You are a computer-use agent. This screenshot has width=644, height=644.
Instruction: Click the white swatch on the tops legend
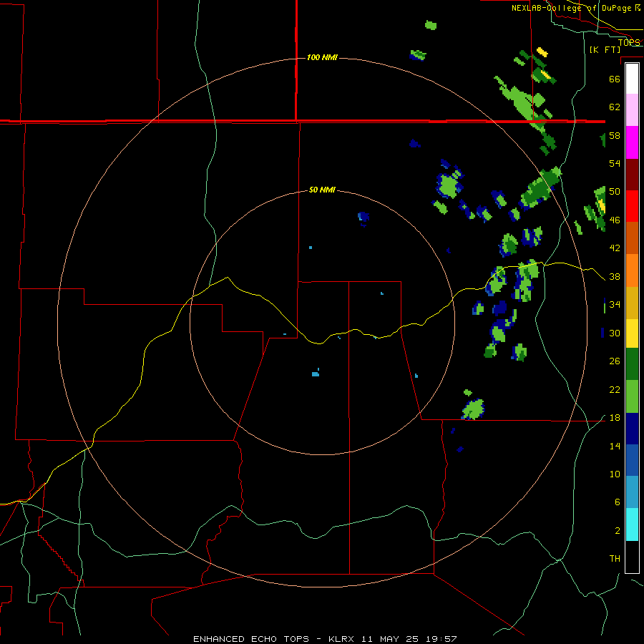click(x=632, y=79)
